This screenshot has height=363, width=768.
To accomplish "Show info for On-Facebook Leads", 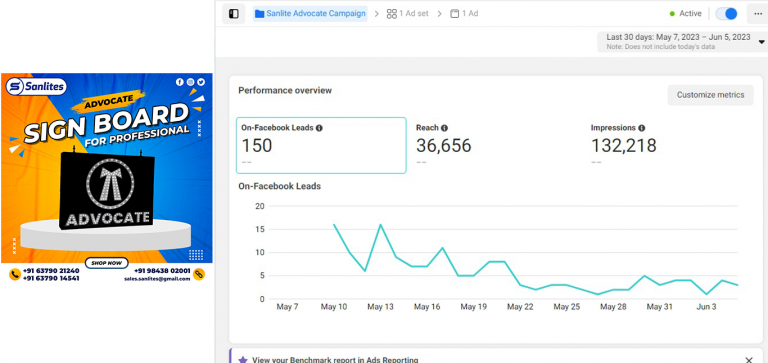I will point(319,128).
